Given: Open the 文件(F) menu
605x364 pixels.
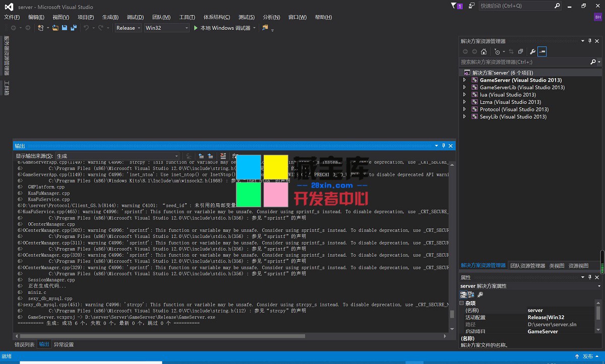Looking at the screenshot, I should pos(12,17).
